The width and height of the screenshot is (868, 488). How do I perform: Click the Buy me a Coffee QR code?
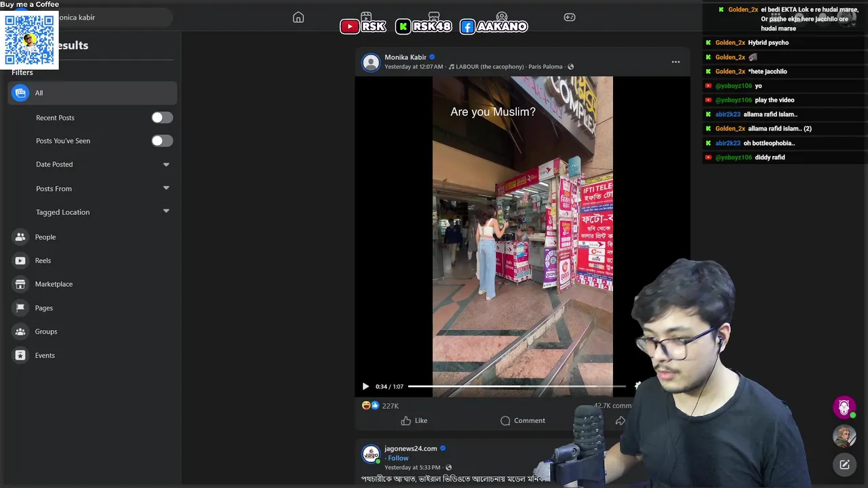pos(29,39)
